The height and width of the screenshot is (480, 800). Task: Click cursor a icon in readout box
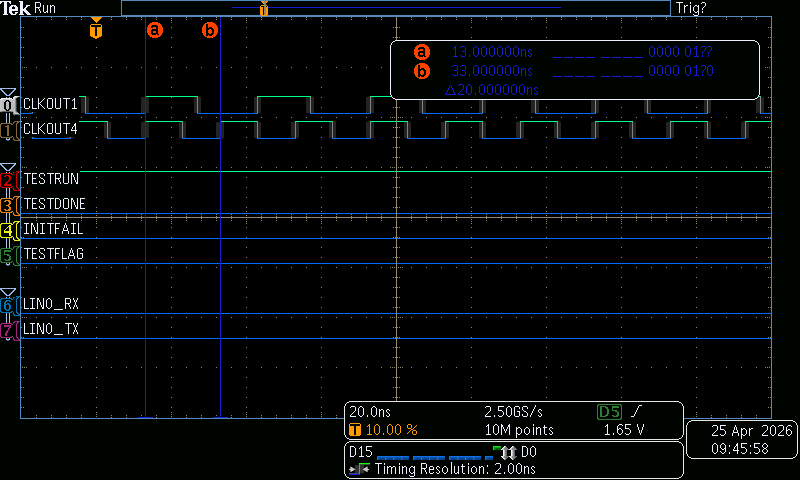click(x=421, y=52)
